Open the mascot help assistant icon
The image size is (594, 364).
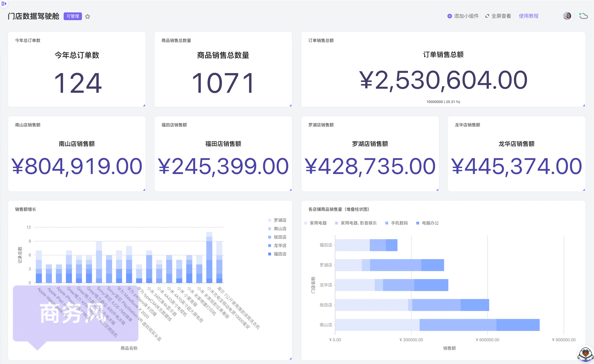tap(585, 354)
